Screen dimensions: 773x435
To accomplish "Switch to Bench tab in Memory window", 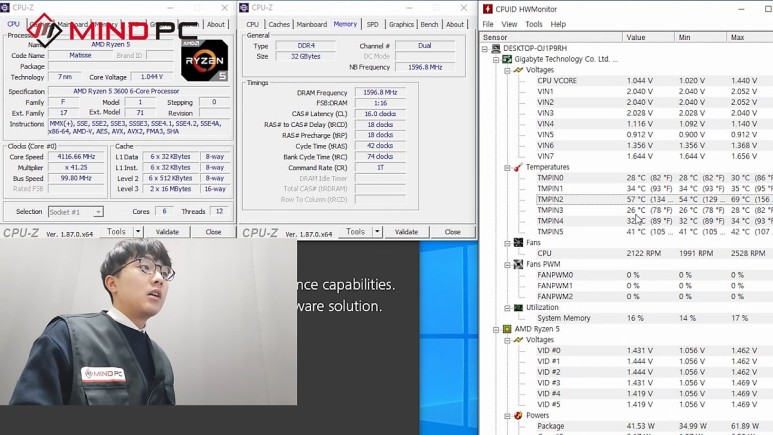I will click(x=429, y=24).
